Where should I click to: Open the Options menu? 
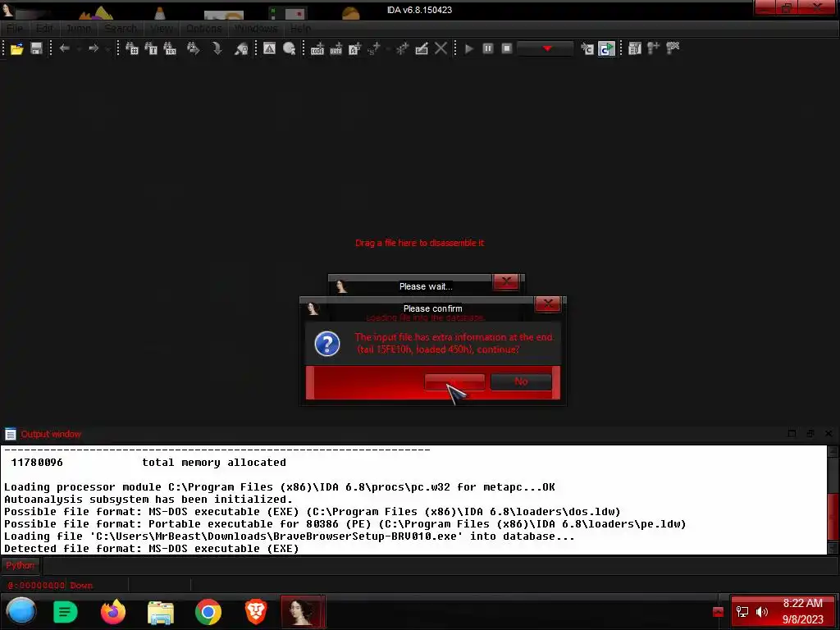[x=203, y=29]
